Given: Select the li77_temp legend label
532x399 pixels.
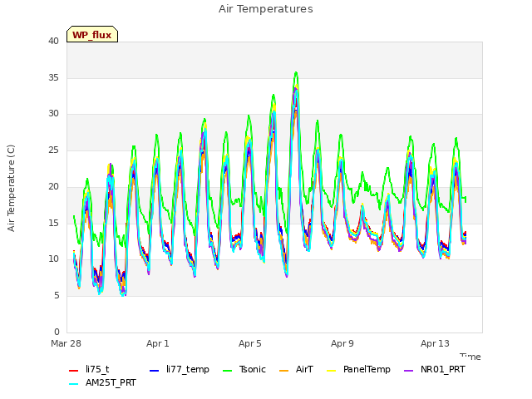Looking at the screenshot, I should click(188, 369).
